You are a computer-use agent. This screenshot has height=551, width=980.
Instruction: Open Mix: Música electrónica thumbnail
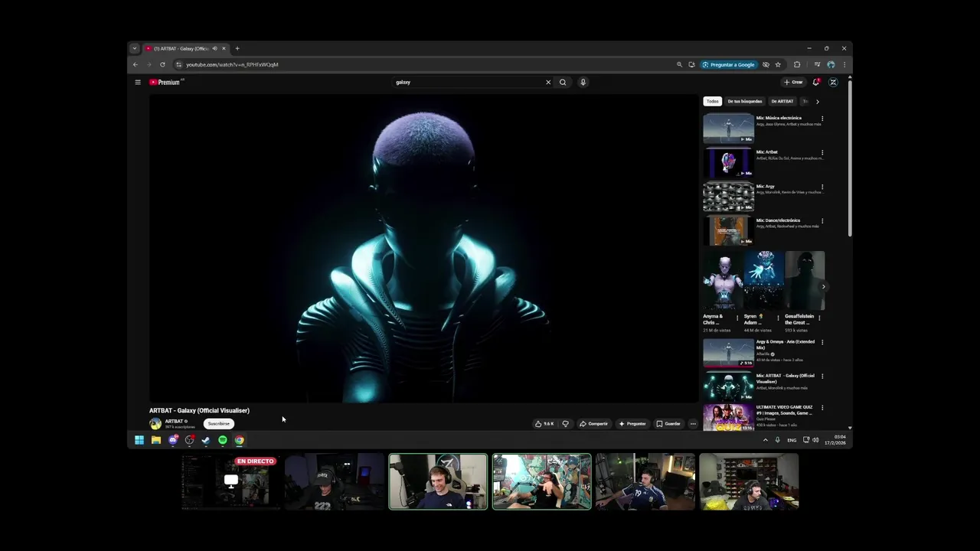tap(728, 128)
